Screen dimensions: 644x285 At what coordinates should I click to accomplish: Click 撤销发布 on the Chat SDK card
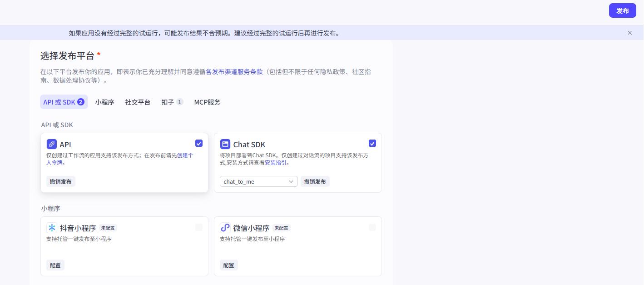[315, 181]
